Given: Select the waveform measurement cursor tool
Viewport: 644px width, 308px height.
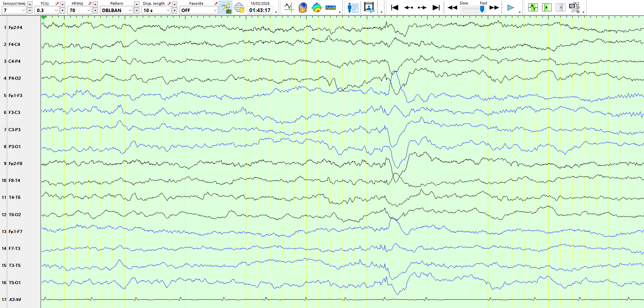Looking at the screenshot, I should [x=289, y=7].
